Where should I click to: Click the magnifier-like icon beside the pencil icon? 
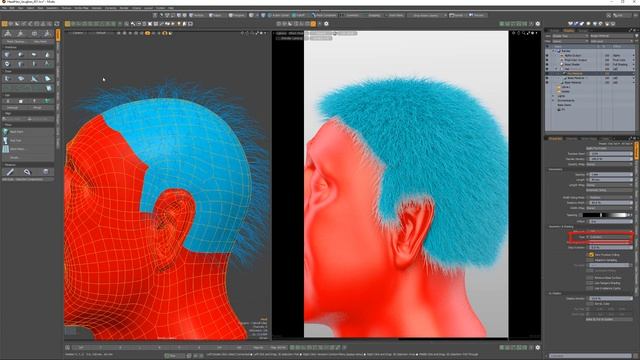tap(27, 172)
